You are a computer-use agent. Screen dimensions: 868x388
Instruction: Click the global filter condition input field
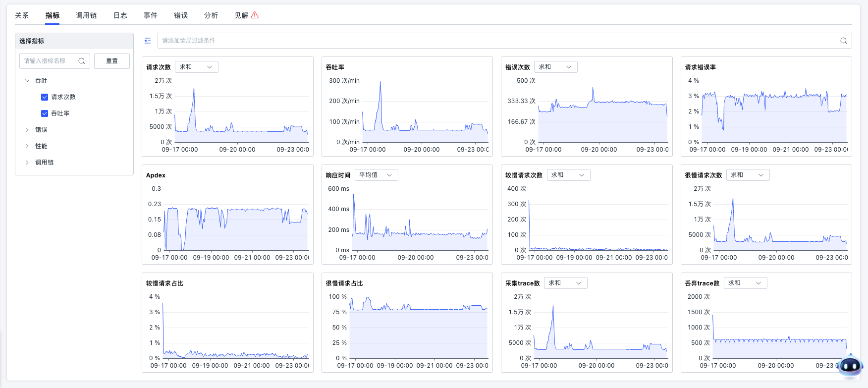click(495, 41)
